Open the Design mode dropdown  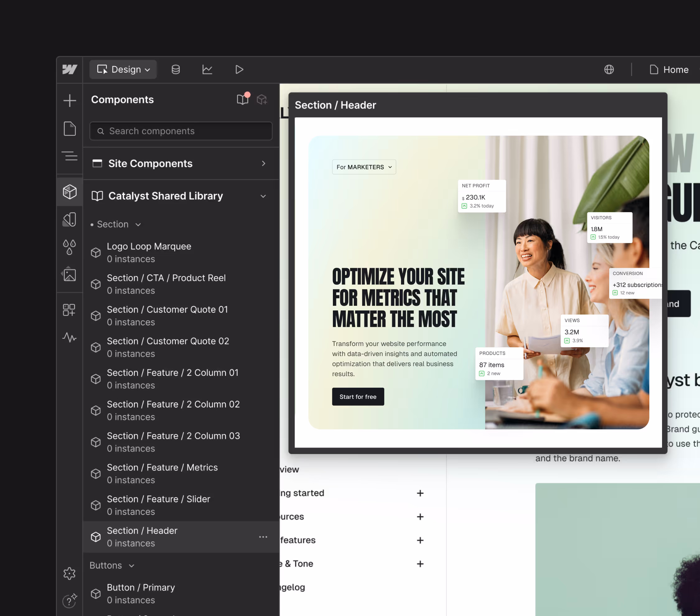coord(123,69)
